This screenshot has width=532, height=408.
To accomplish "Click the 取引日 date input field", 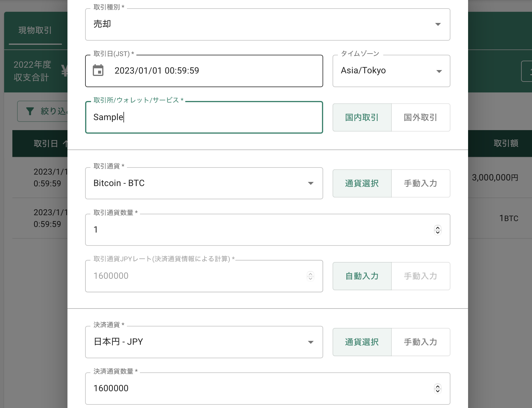I will tap(204, 71).
